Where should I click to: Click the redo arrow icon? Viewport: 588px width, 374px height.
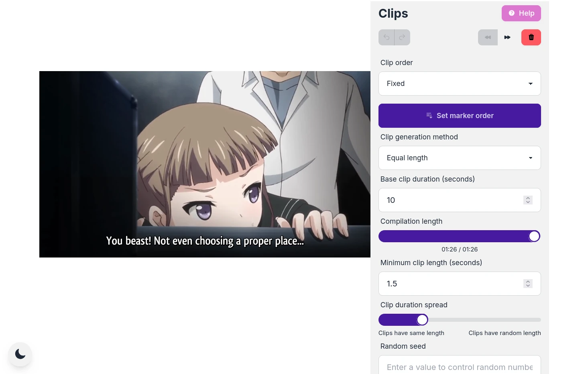[x=402, y=37]
